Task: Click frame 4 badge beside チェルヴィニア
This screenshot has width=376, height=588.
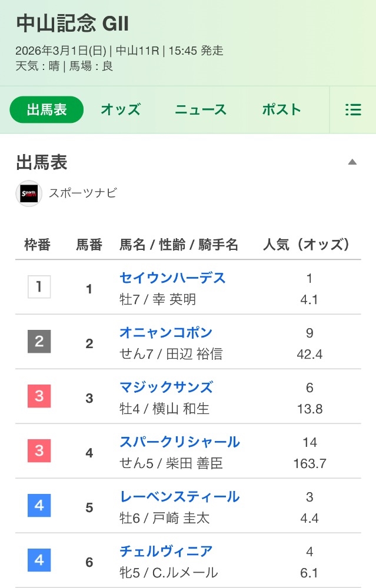Action: (x=39, y=560)
